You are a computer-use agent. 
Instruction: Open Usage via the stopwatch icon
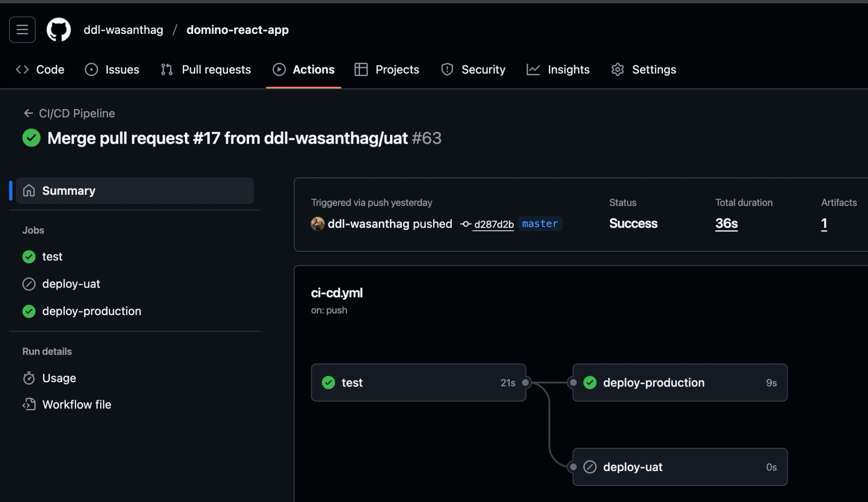click(28, 378)
